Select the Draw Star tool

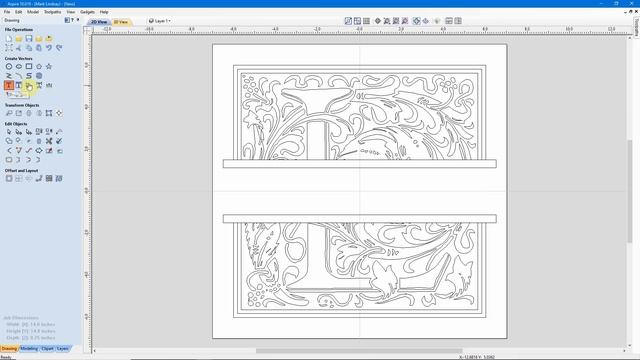49,67
